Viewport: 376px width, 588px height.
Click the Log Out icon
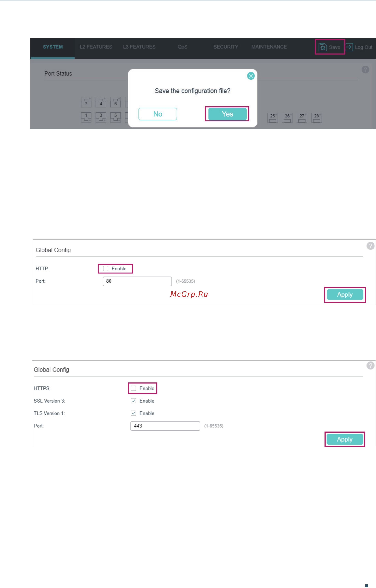(x=349, y=47)
